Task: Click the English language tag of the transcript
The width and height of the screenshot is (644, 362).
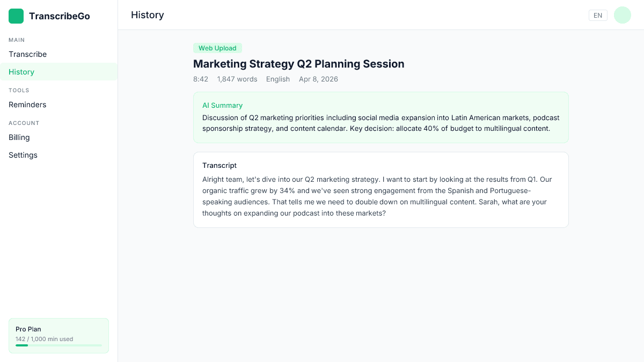Action: point(278,79)
